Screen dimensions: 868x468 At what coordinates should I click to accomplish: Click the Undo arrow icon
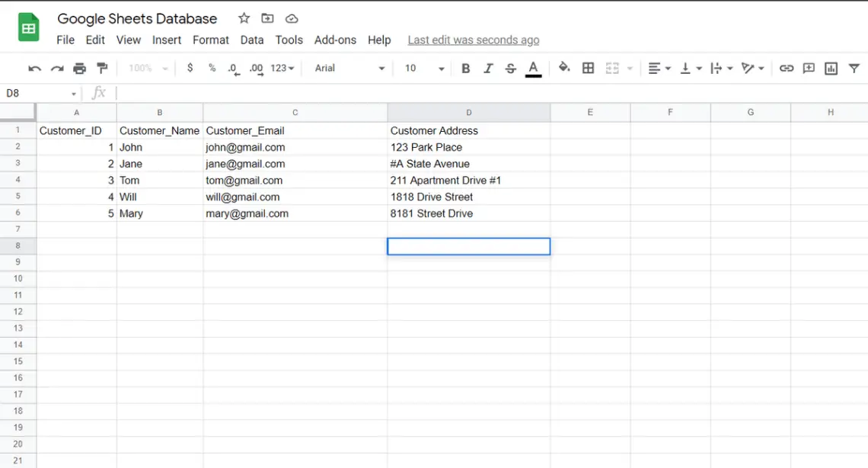coord(34,69)
